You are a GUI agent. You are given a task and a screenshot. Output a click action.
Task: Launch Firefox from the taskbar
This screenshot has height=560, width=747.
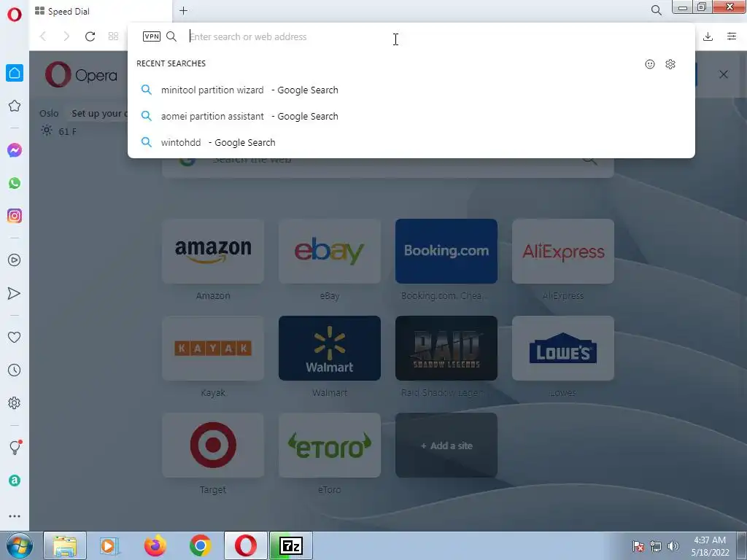pos(155,545)
